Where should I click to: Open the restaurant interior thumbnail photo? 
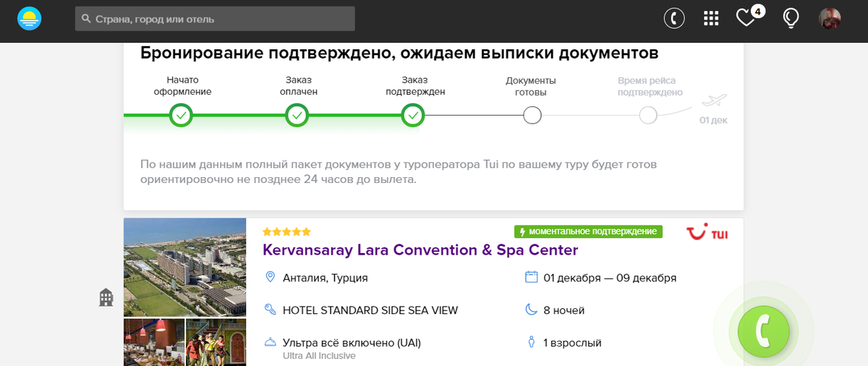click(x=153, y=343)
